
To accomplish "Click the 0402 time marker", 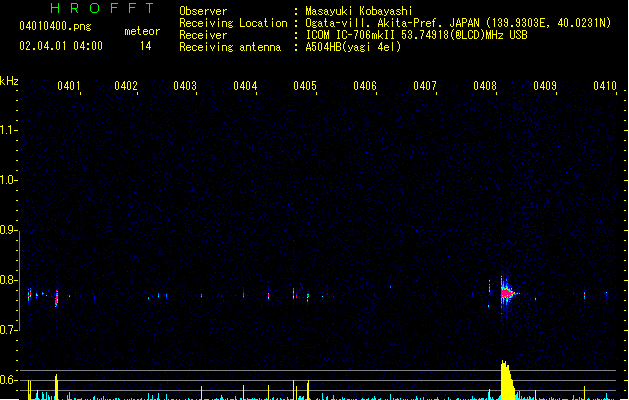I will tap(126, 86).
